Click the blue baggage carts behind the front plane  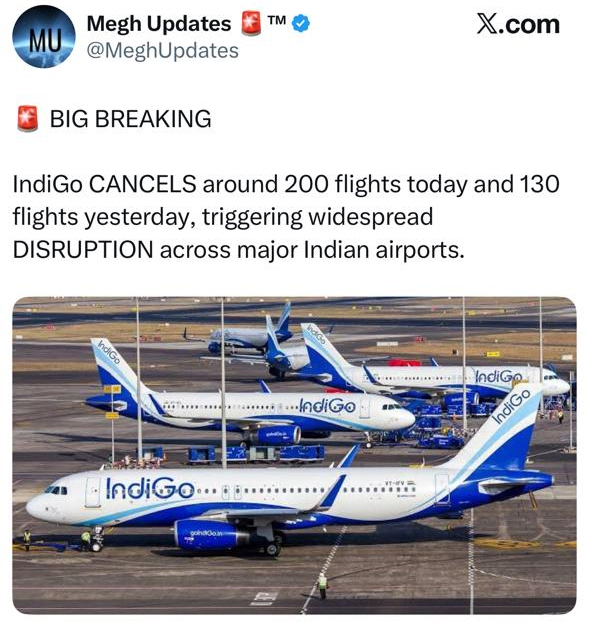[x=256, y=454]
